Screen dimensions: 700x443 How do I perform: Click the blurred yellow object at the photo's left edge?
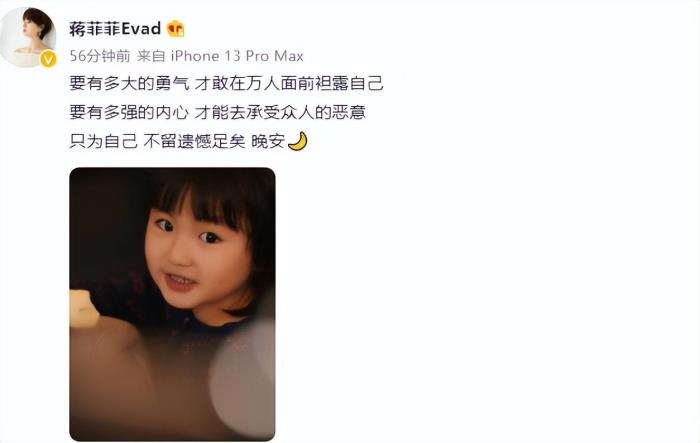tap(83, 307)
